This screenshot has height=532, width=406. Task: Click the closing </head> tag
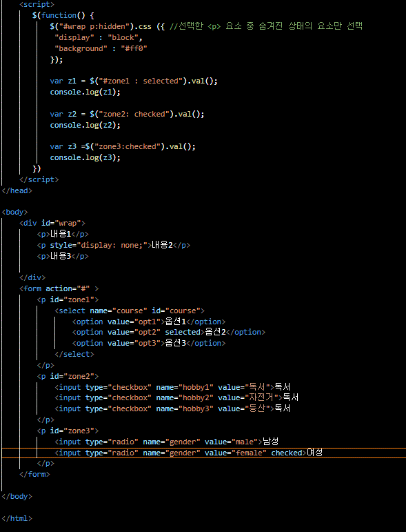click(17, 190)
